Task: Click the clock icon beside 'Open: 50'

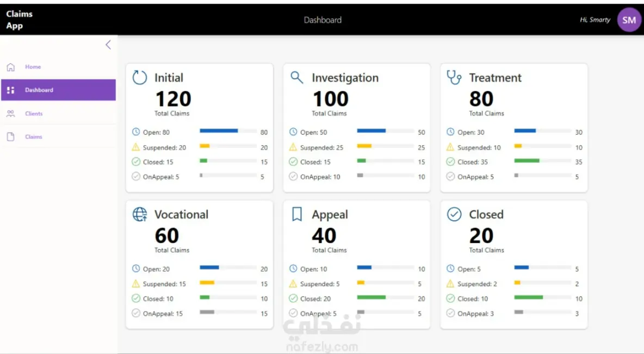Action: (x=293, y=132)
